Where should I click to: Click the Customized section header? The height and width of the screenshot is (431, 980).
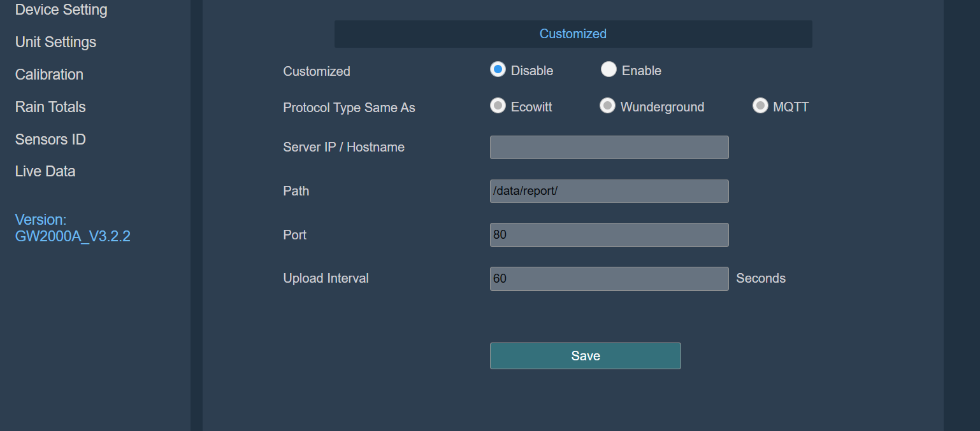click(573, 34)
